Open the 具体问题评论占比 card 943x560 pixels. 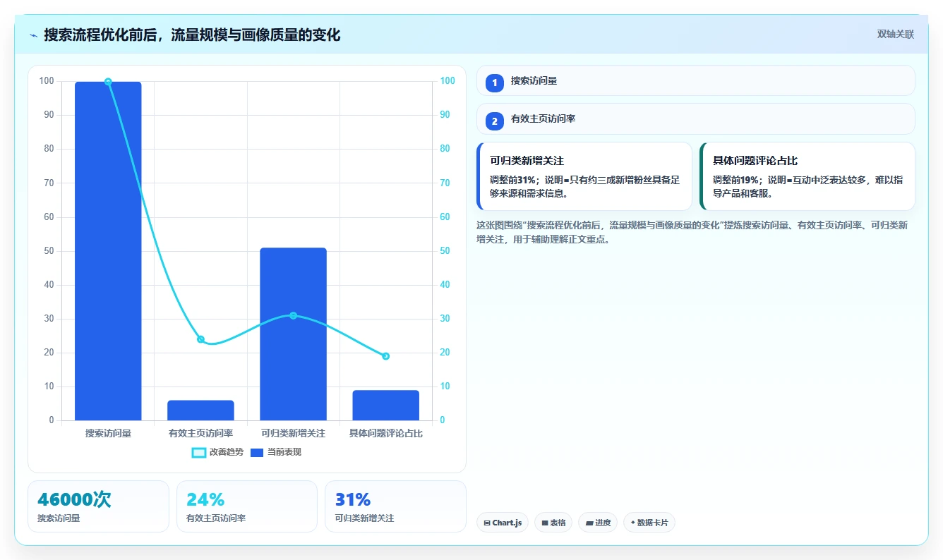[x=807, y=176]
